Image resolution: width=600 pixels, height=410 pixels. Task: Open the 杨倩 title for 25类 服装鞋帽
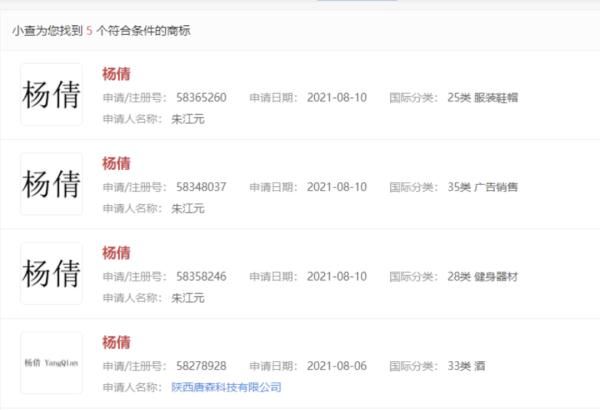pos(116,74)
